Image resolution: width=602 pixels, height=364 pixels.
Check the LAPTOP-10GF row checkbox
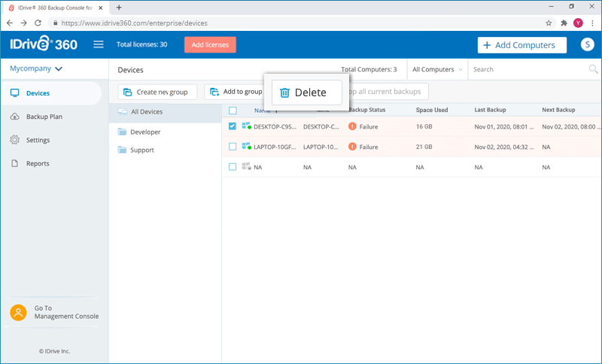click(x=233, y=147)
